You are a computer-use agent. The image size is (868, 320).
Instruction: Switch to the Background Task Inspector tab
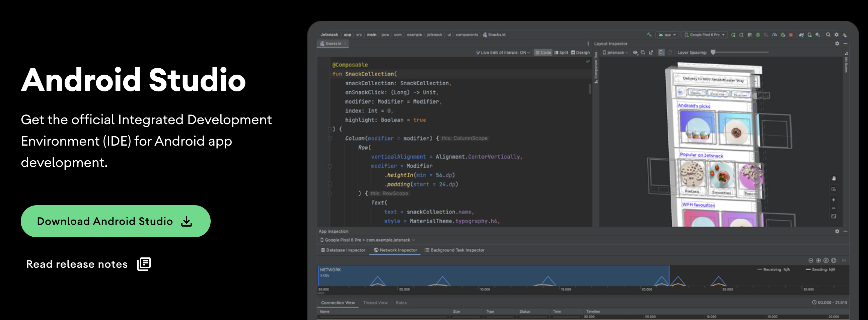(x=454, y=250)
